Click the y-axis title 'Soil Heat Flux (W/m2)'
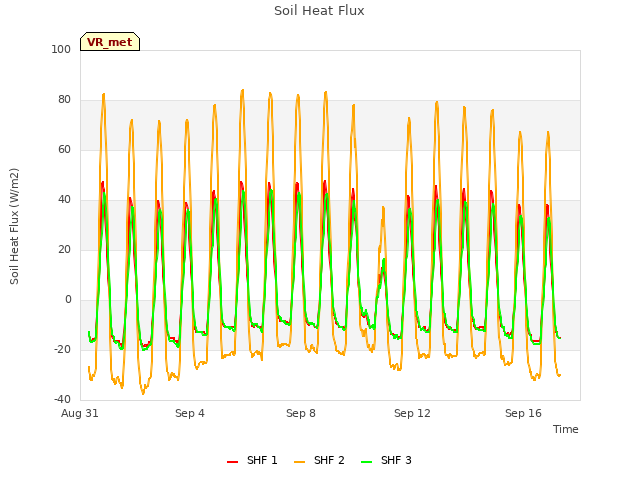The width and height of the screenshot is (640, 480). click(x=14, y=226)
